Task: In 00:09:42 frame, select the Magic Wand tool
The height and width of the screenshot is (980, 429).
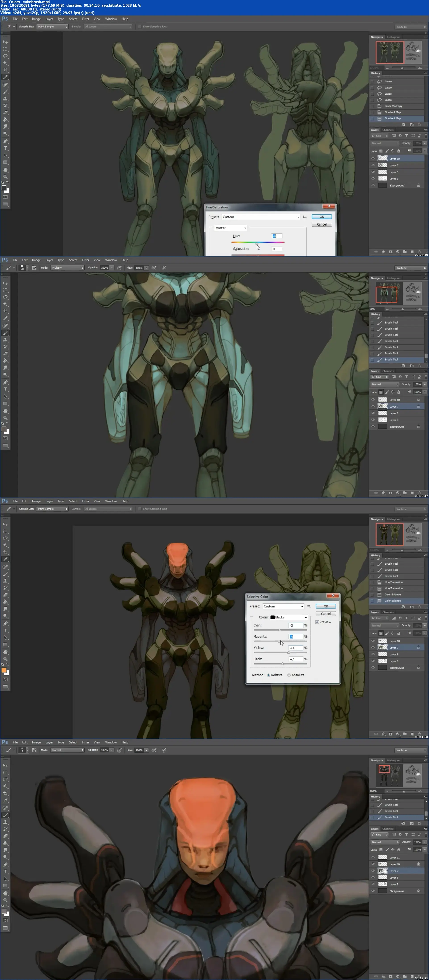Action: coord(5,304)
